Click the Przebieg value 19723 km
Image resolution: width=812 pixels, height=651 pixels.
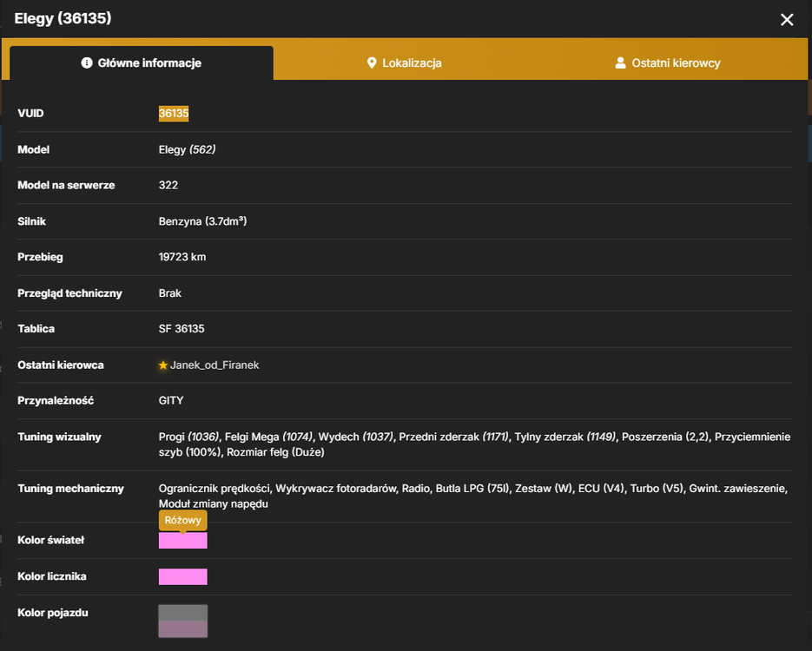tap(182, 257)
